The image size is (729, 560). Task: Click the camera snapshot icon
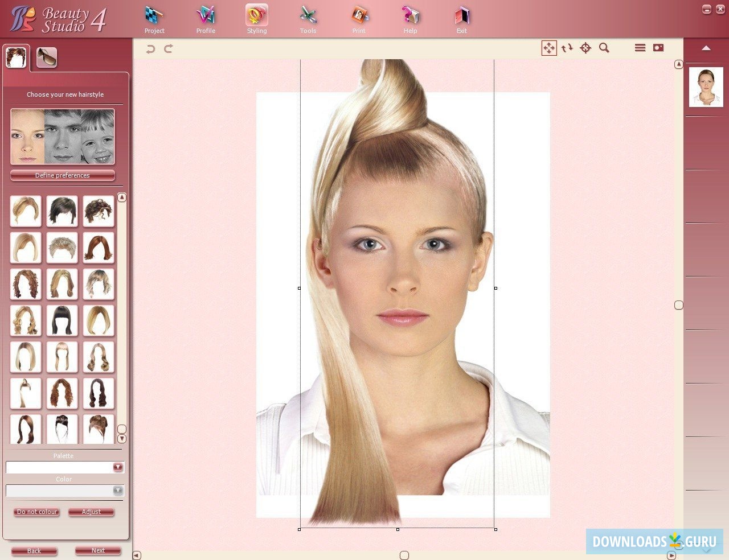(658, 48)
